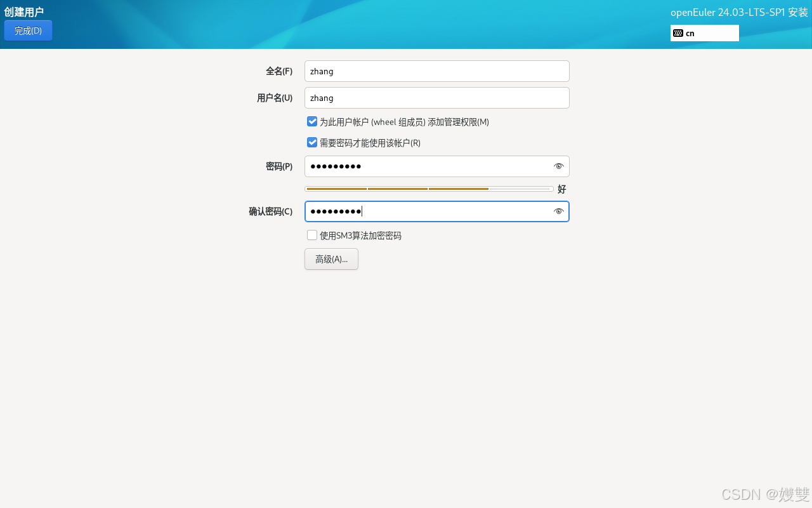
Task: Click the Done (完成) button
Action: click(x=28, y=30)
